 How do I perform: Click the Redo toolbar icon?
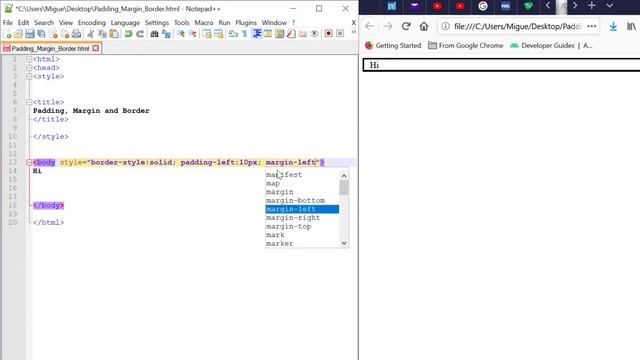pos(140,34)
